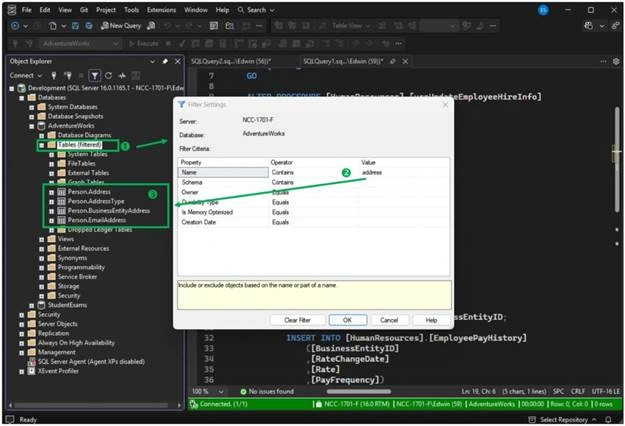
Task: Select the Server Objects folder
Action: (58, 324)
